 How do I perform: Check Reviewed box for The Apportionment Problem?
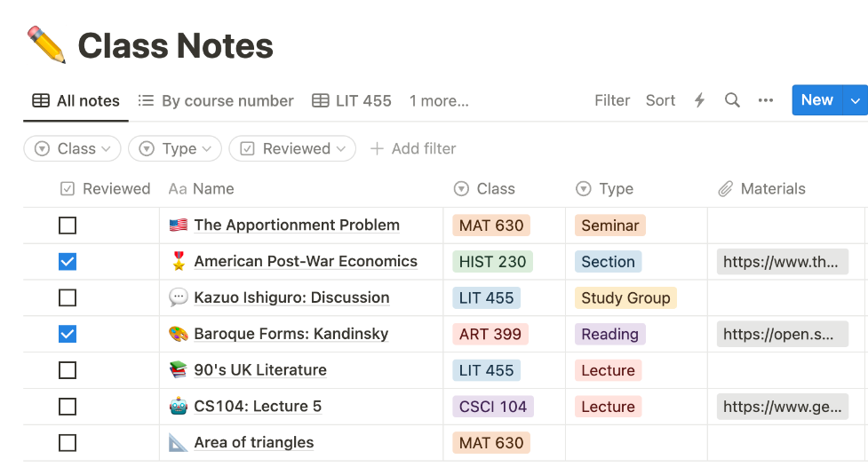pos(68,226)
